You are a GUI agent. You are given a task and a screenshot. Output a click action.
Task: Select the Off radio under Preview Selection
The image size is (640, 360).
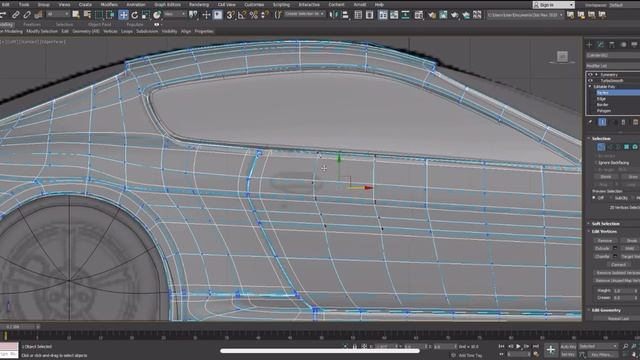coord(594,198)
